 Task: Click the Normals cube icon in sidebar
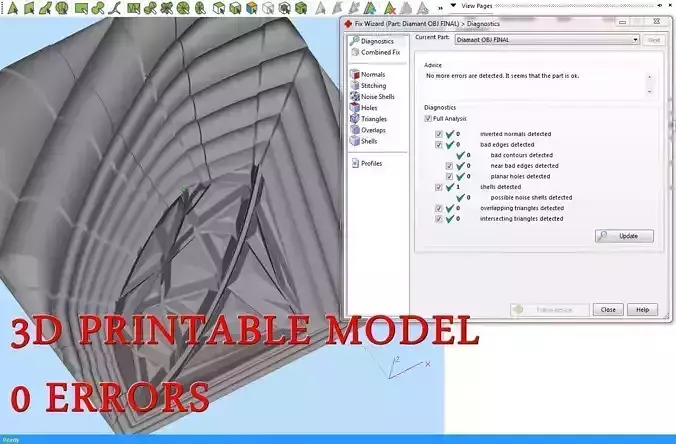(x=354, y=74)
